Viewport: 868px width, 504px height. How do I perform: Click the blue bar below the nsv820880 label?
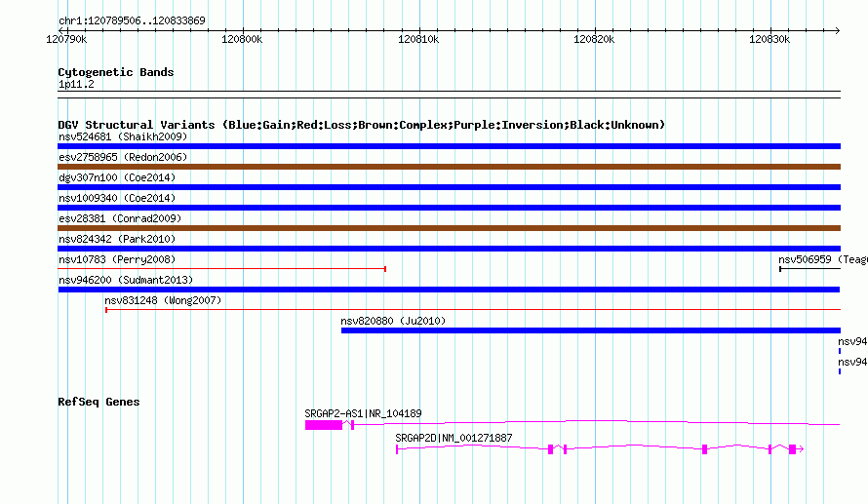pos(591,330)
